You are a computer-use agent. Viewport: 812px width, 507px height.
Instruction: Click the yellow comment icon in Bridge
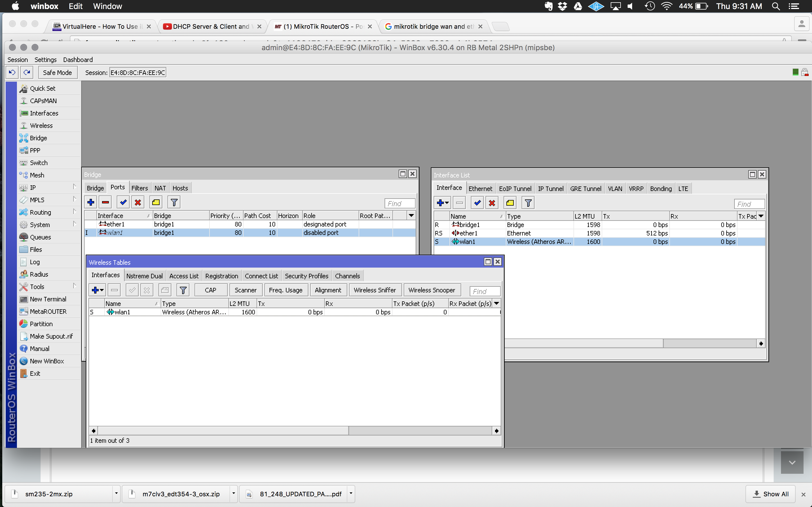[x=156, y=202]
